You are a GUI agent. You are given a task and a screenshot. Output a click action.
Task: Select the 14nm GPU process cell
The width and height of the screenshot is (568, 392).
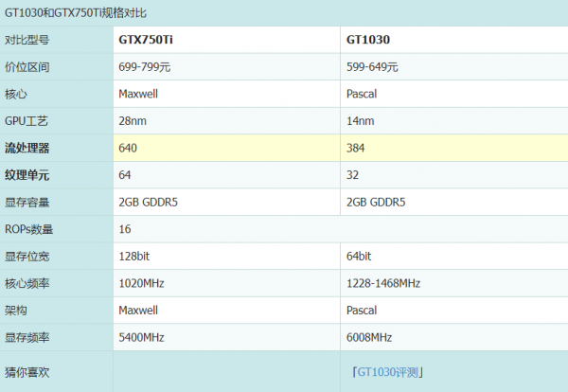click(x=361, y=121)
